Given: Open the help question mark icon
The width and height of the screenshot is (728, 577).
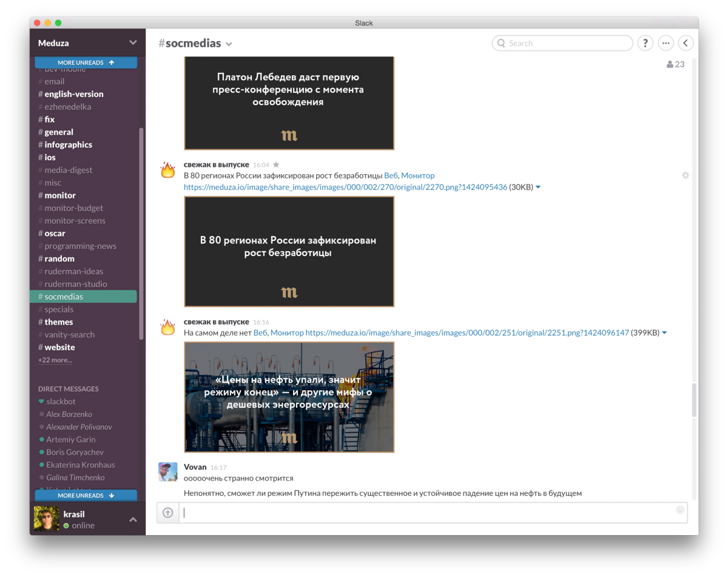Looking at the screenshot, I should point(645,43).
